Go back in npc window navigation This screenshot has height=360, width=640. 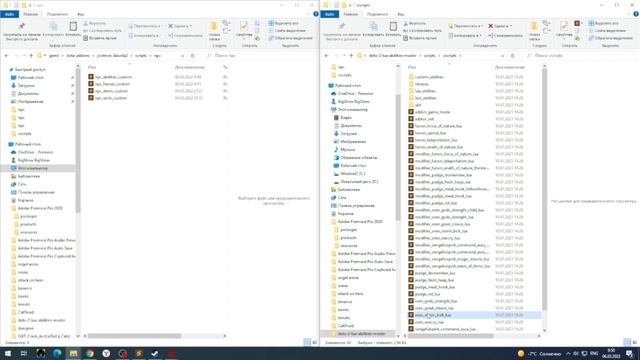[x=7, y=56]
